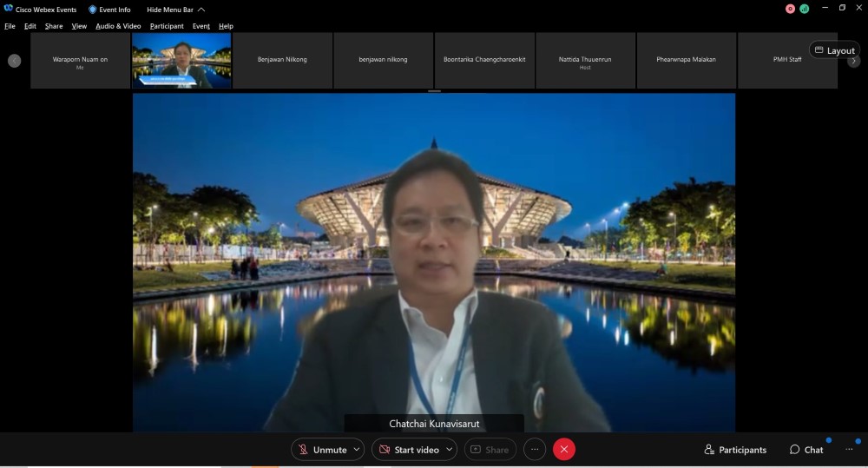Click the muted microphone Unmute button
Screen dimensions: 868x468
322,450
